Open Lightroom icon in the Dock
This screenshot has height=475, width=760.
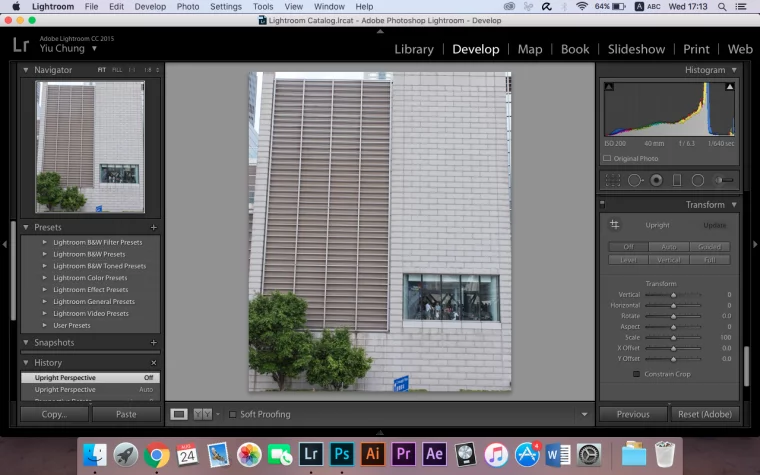click(311, 454)
